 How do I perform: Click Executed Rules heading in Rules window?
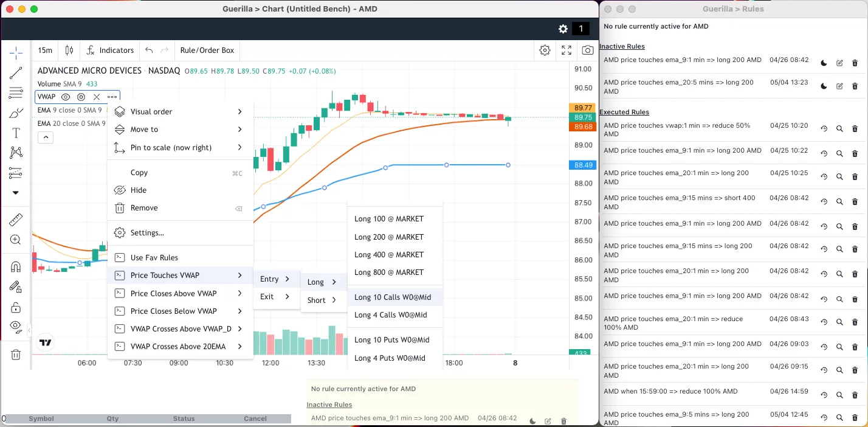[624, 112]
